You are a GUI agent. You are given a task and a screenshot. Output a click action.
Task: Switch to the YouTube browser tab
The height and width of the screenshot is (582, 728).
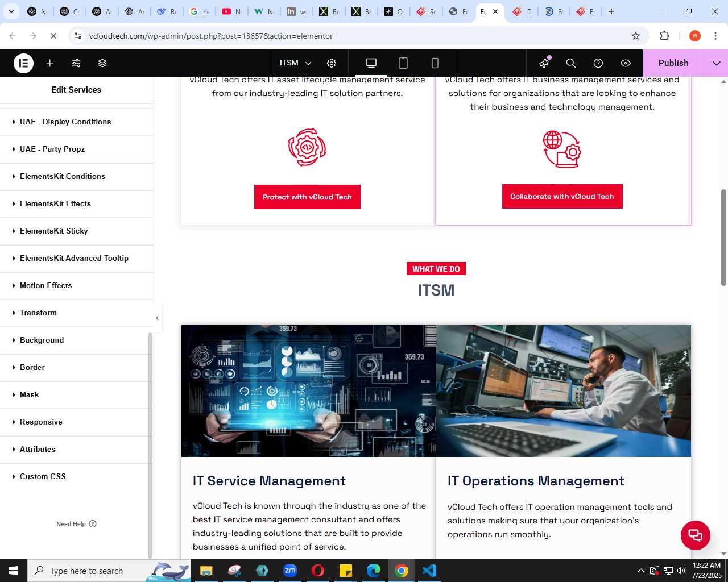(231, 11)
